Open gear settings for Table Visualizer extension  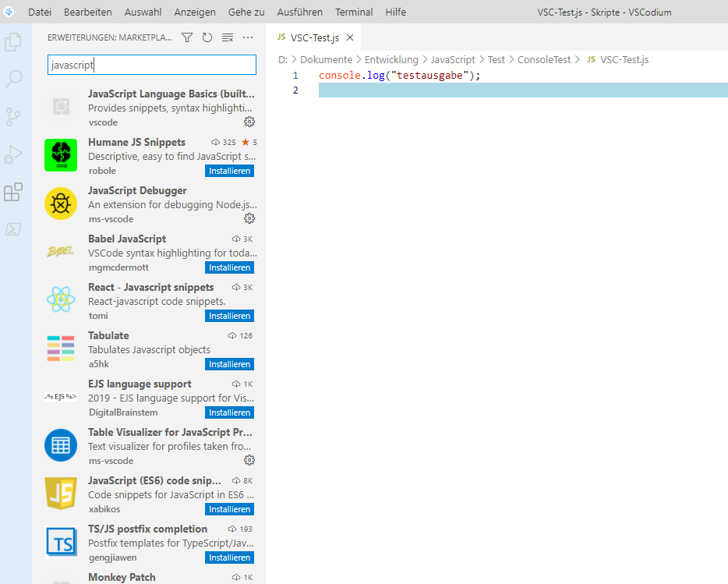(x=249, y=460)
